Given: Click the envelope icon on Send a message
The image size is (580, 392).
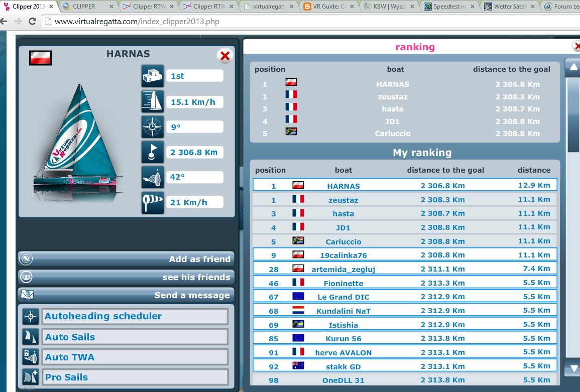Looking at the screenshot, I should pos(27,295).
